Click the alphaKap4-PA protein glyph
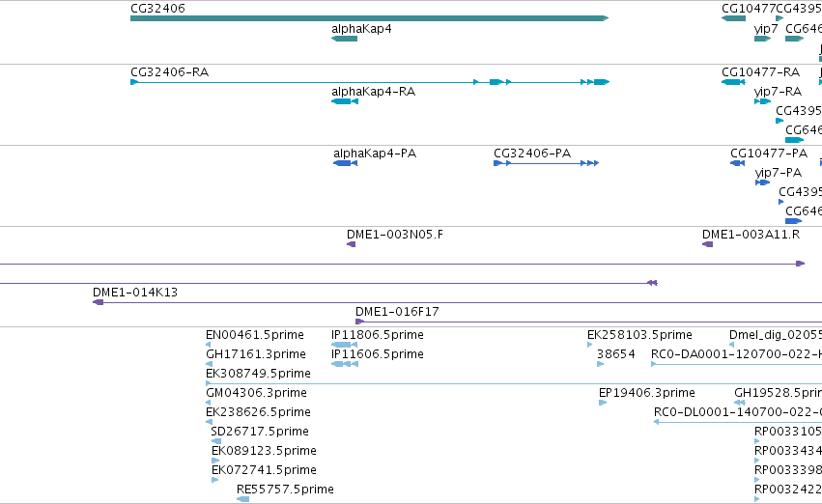The height and width of the screenshot is (504, 822). (344, 163)
